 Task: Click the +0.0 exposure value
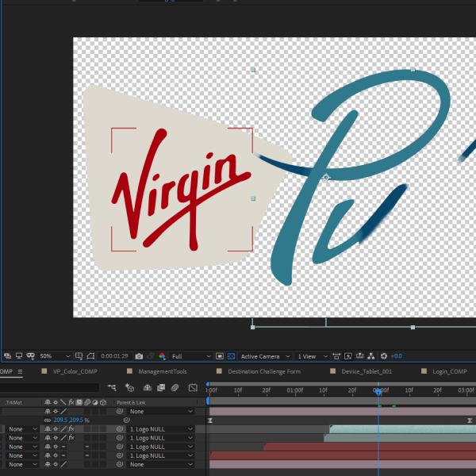[397, 356]
